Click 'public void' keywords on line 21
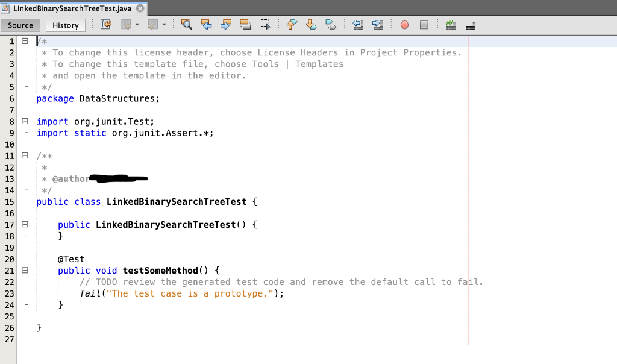The image size is (617, 364). pyautogui.click(x=87, y=271)
